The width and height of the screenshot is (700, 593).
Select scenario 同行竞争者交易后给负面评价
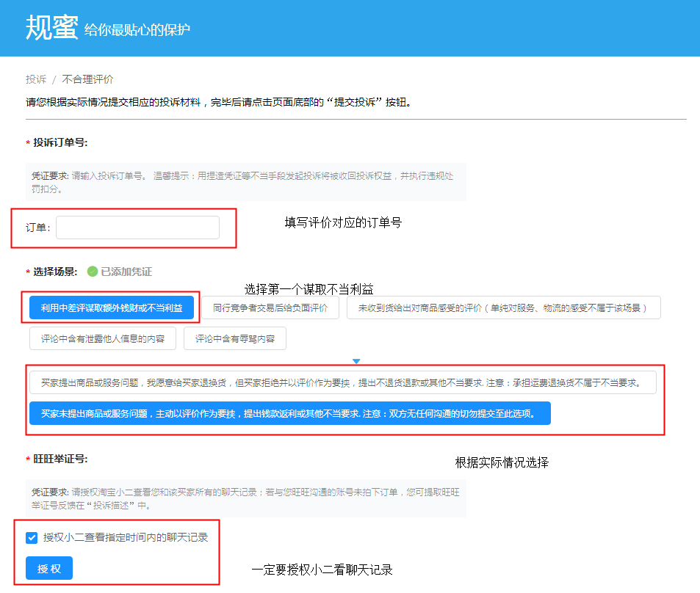click(x=270, y=308)
